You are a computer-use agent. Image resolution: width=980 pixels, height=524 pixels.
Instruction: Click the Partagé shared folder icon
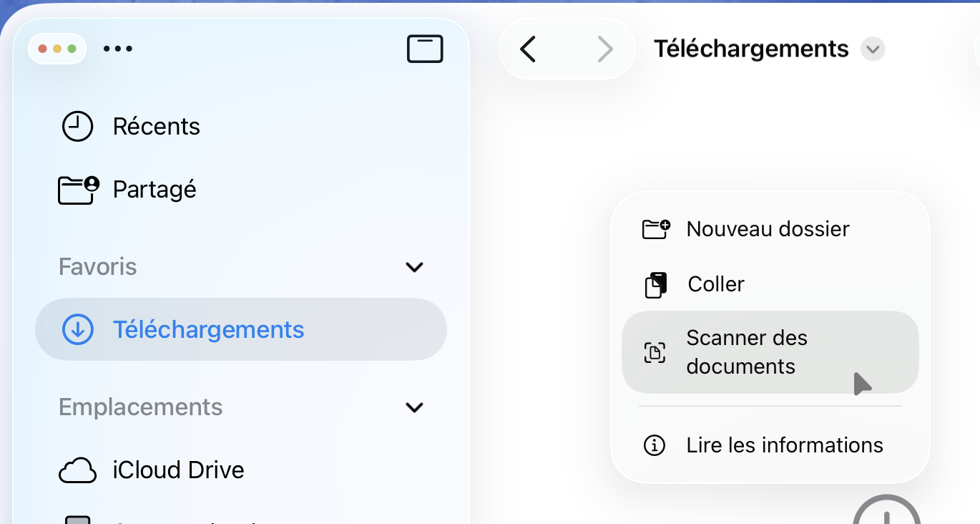click(77, 190)
